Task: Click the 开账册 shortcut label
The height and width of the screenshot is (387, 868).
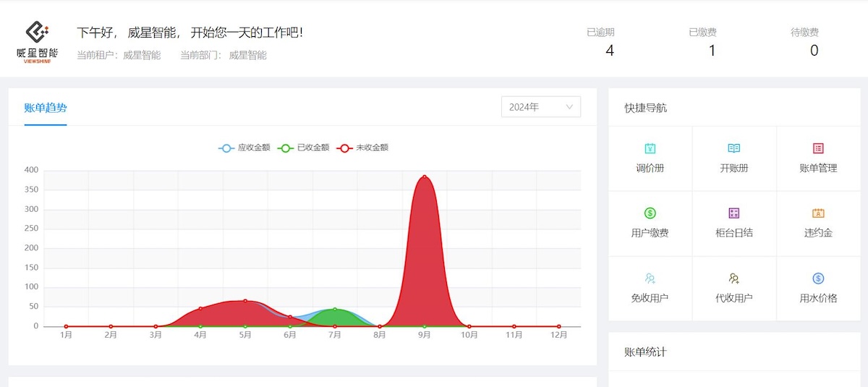Action: pyautogui.click(x=734, y=169)
